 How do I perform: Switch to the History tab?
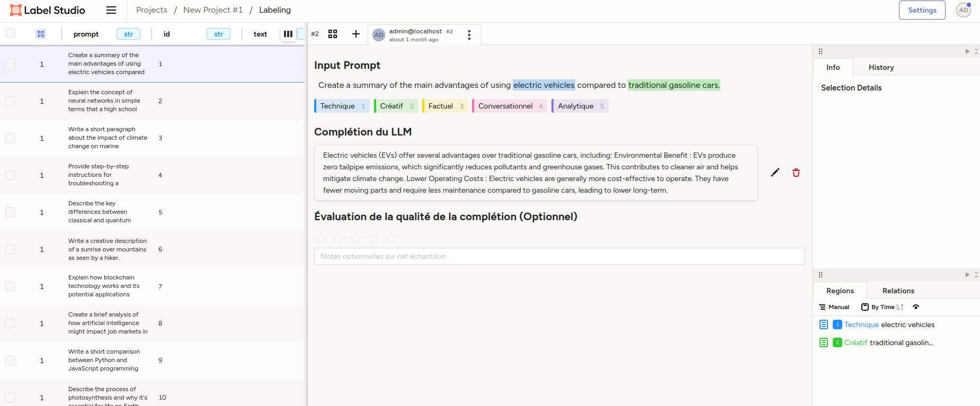(881, 67)
